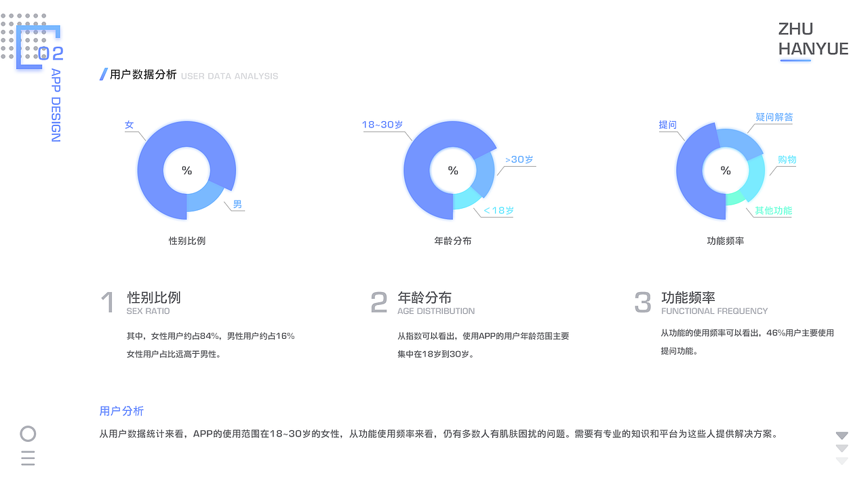868x488 pixels.
Task: Select the number 1 icon beside 性别比例
Action: coord(107,302)
